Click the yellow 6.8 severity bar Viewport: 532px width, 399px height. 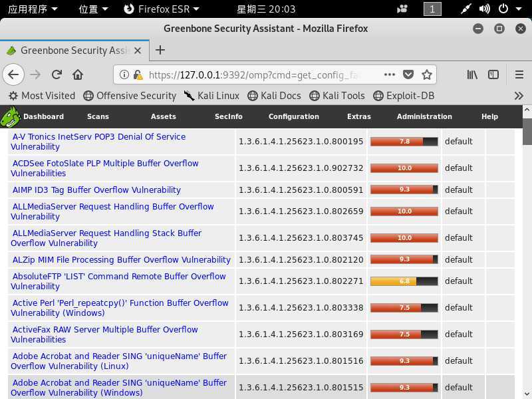tap(404, 281)
